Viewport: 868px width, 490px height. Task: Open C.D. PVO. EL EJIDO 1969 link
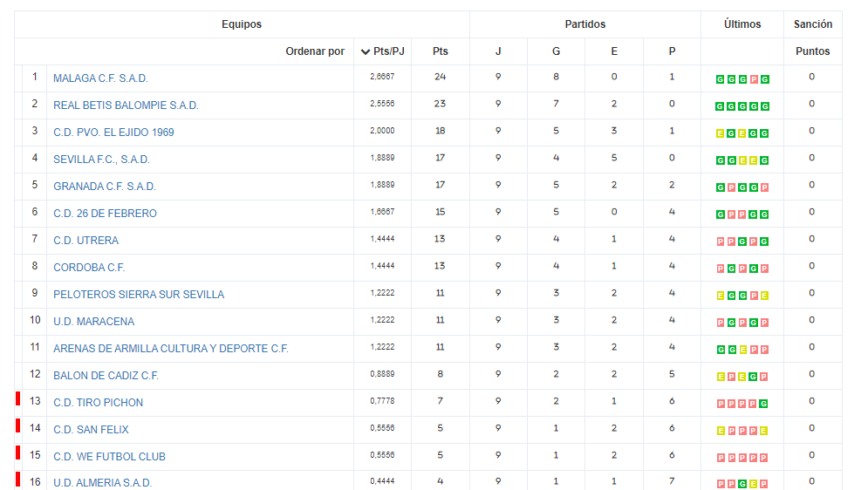tap(113, 133)
